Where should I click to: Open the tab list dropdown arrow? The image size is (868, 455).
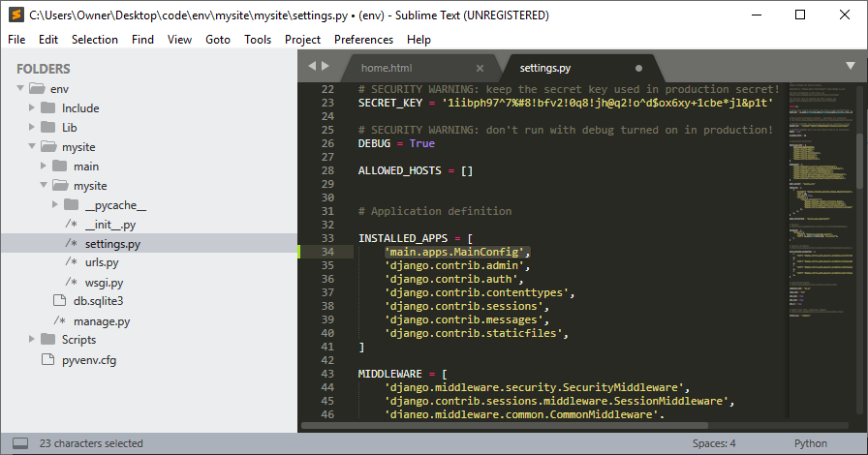[851, 66]
